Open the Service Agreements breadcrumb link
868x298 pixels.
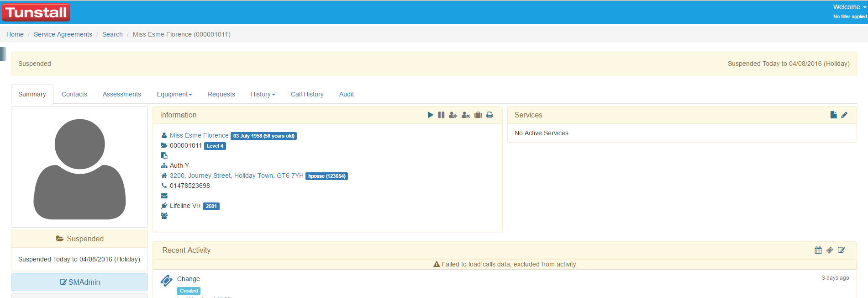click(x=63, y=34)
